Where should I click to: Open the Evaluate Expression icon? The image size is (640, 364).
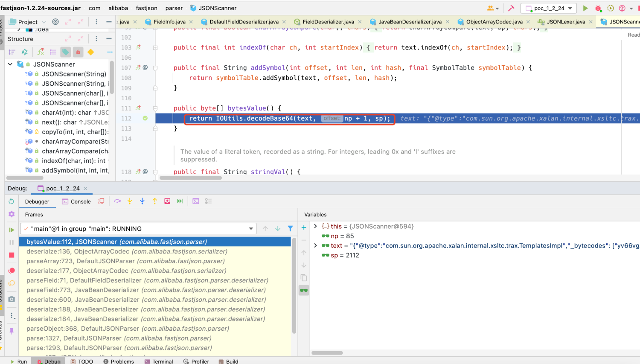click(196, 201)
